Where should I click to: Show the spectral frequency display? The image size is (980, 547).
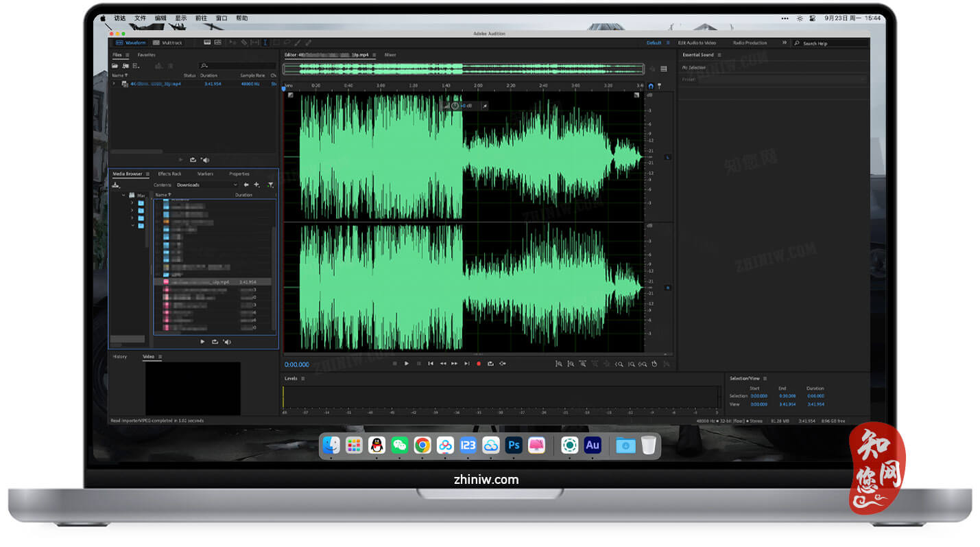pos(207,43)
